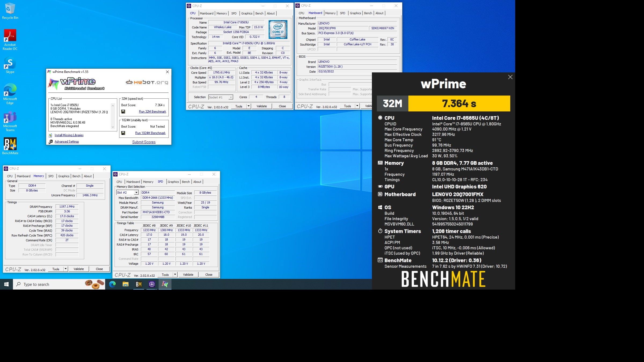
Task: Open Microsoft Edge desktop shortcut
Action: 10,94
